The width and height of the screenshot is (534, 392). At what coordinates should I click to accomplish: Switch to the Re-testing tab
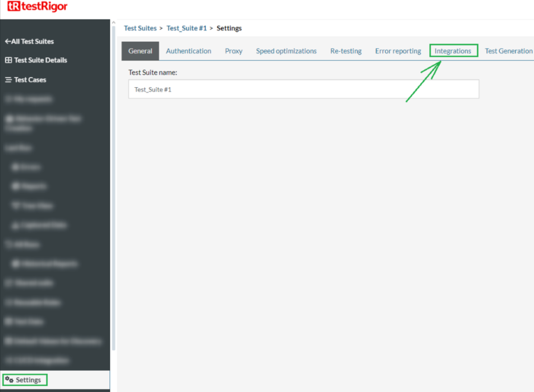[x=346, y=51]
